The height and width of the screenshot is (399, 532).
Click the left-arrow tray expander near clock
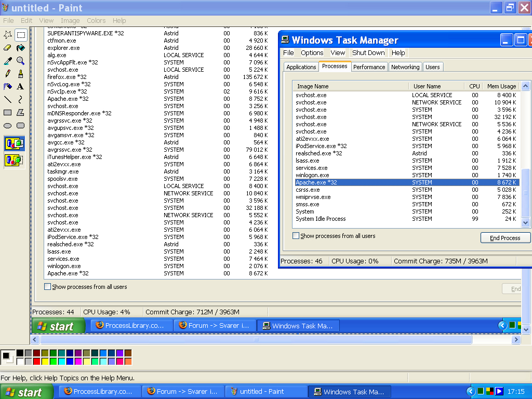coord(470,392)
